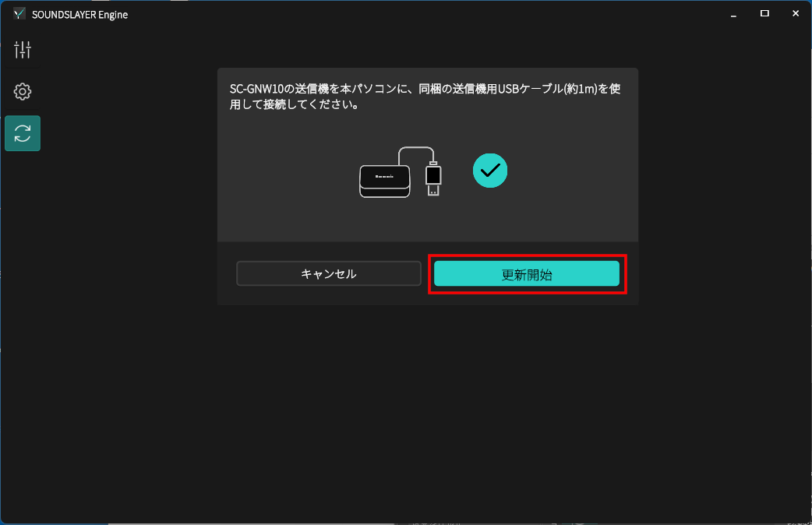Open the equalizer sound settings sidebar icon
812x525 pixels.
(23, 51)
